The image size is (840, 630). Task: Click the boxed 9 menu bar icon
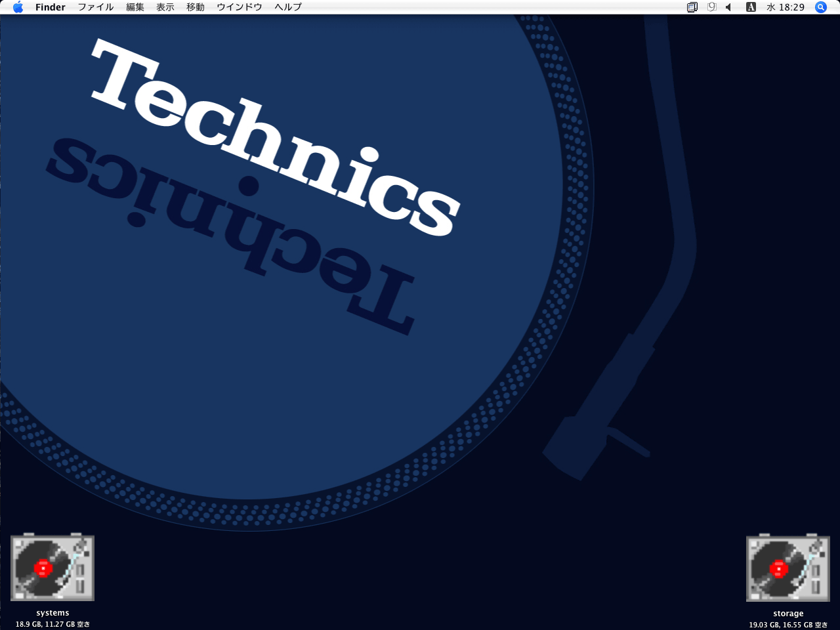coord(712,7)
